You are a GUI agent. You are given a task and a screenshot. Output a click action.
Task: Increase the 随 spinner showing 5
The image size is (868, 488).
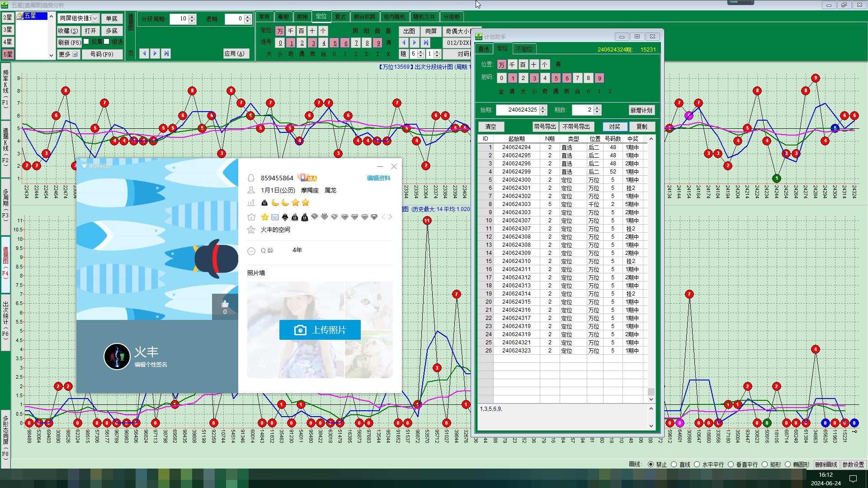[420, 52]
